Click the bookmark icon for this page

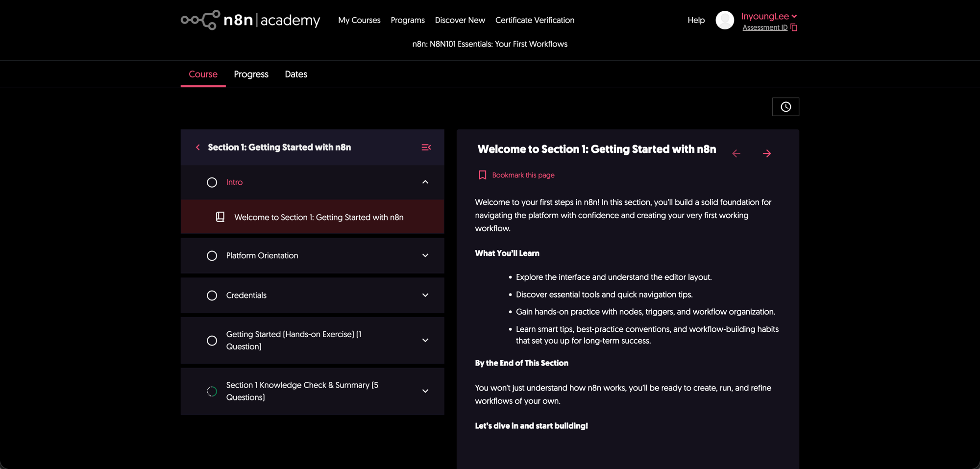(482, 175)
